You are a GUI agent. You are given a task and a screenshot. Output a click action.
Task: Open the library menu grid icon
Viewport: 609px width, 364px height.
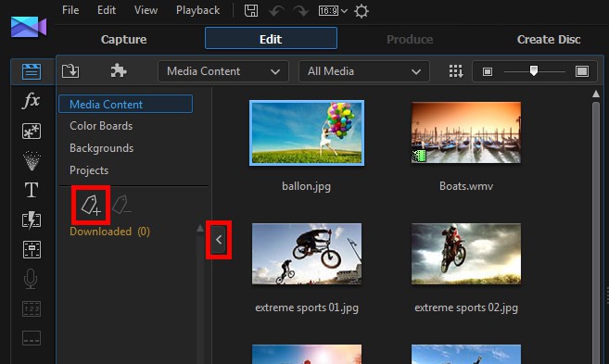455,71
